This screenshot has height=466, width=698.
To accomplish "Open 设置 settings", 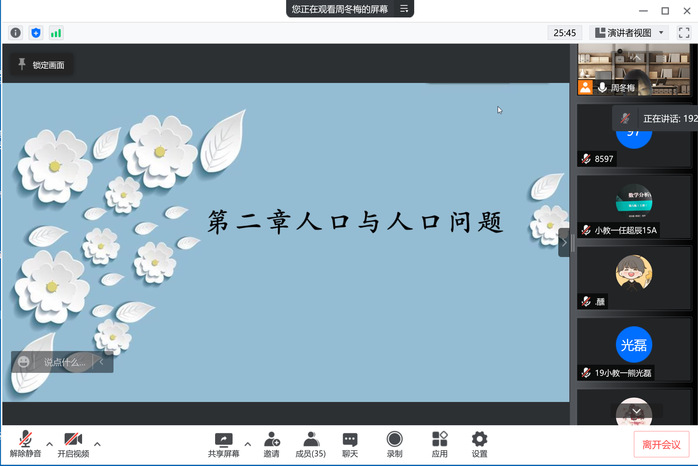I will click(x=479, y=444).
